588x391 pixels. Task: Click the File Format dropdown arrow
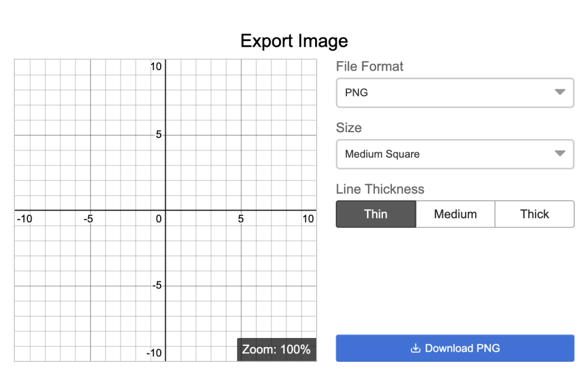click(x=560, y=92)
